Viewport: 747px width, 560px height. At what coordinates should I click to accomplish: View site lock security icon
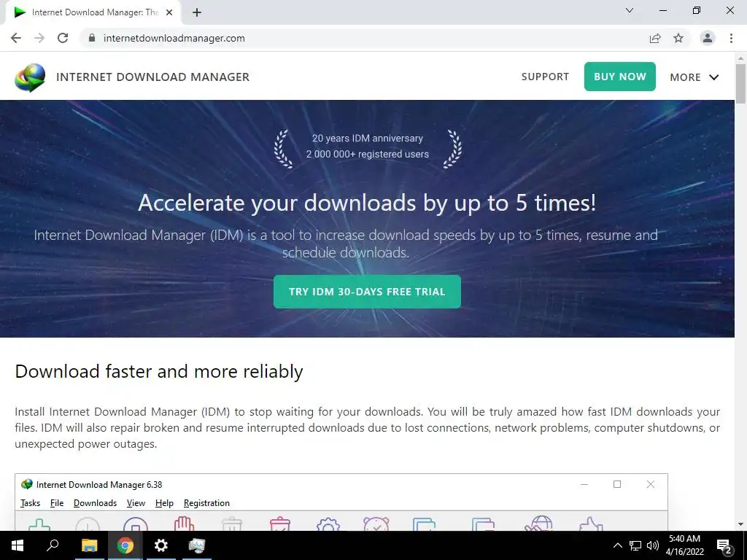(92, 38)
